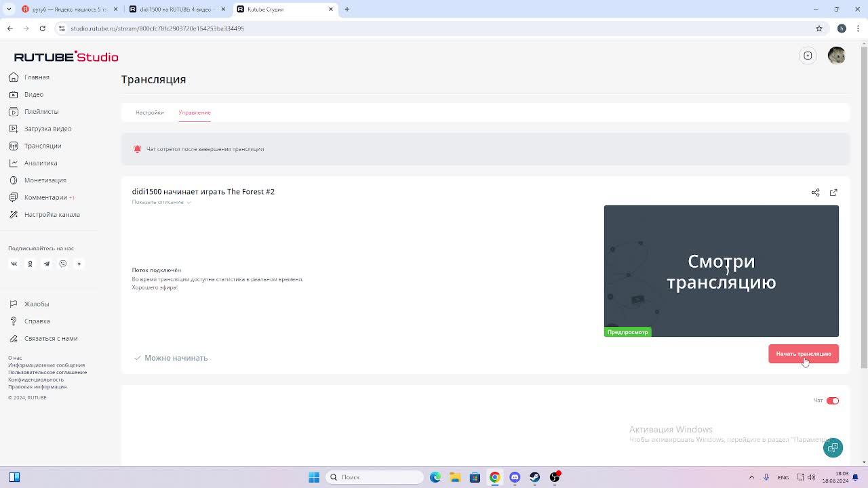Click the VK social icon

pyautogui.click(x=14, y=264)
